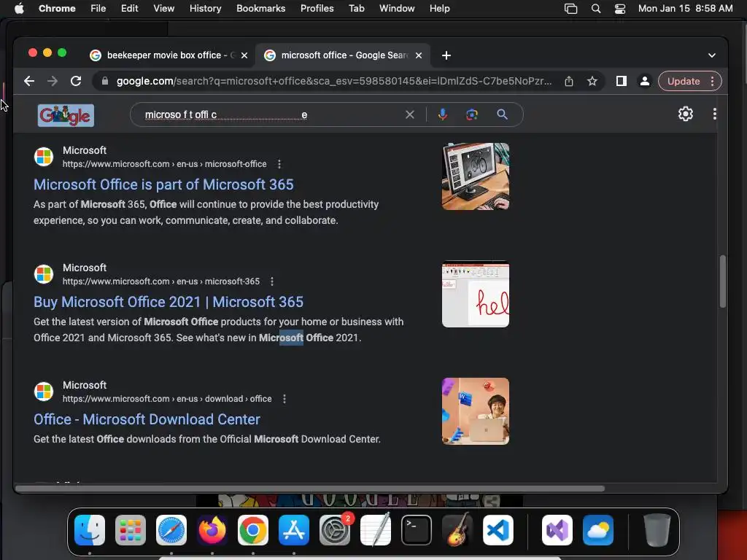Open Launchpad from the Dock
The height and width of the screenshot is (560, 747).
(131, 530)
